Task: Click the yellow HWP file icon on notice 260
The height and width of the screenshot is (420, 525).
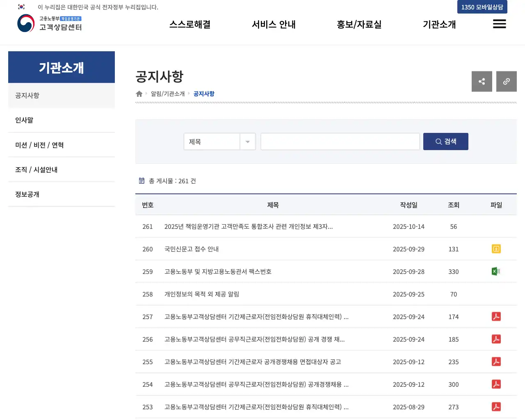Action: click(x=496, y=249)
